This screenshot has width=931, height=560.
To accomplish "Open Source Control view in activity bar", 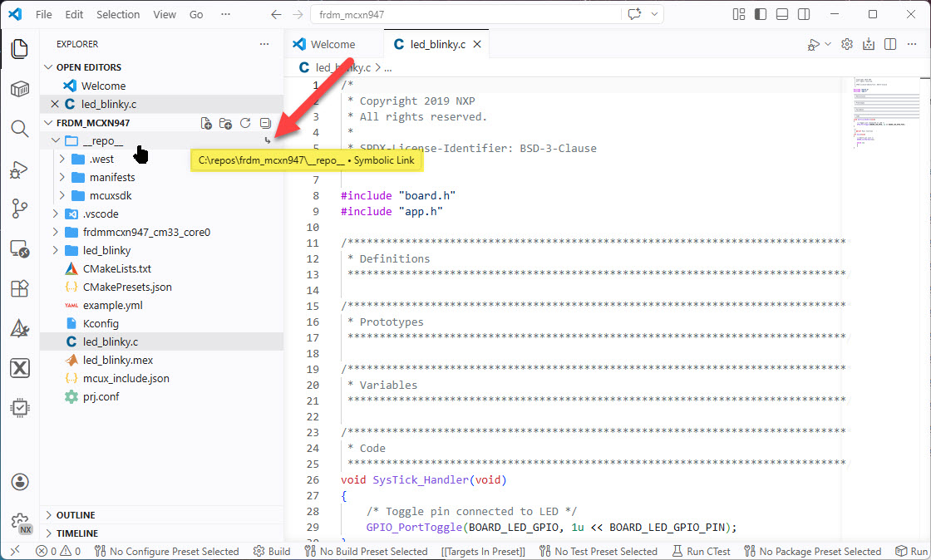I will (19, 209).
